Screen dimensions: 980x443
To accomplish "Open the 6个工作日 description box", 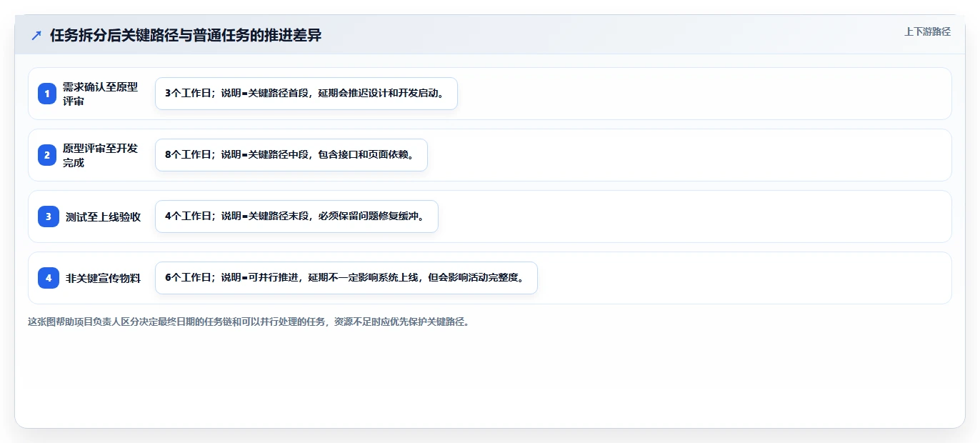I will pos(346,278).
